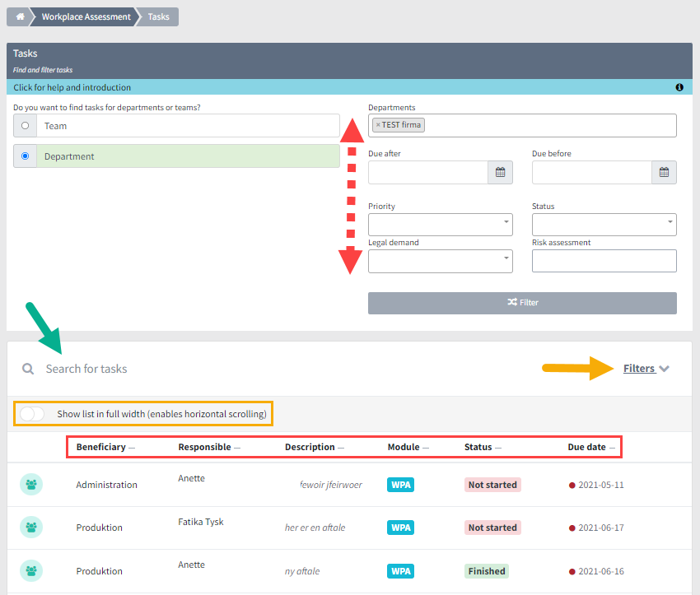The width and height of the screenshot is (700, 595).
Task: Click the red dot beside 2021-06-16
Action: click(572, 572)
